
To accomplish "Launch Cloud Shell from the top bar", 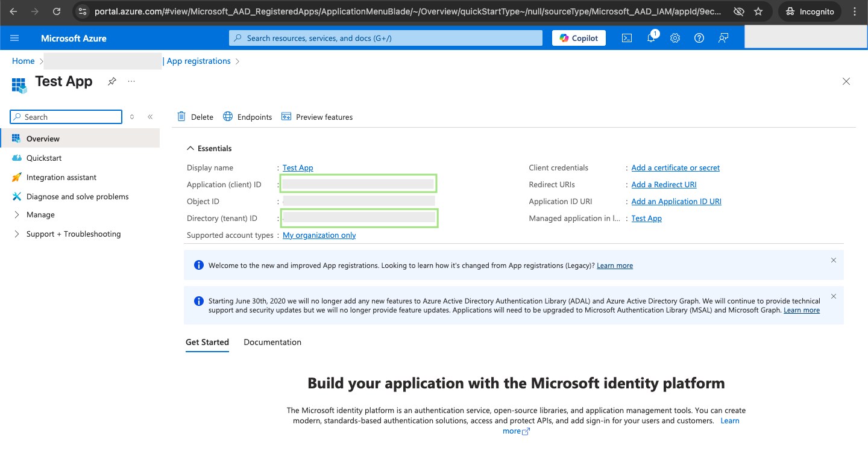I will click(x=627, y=38).
